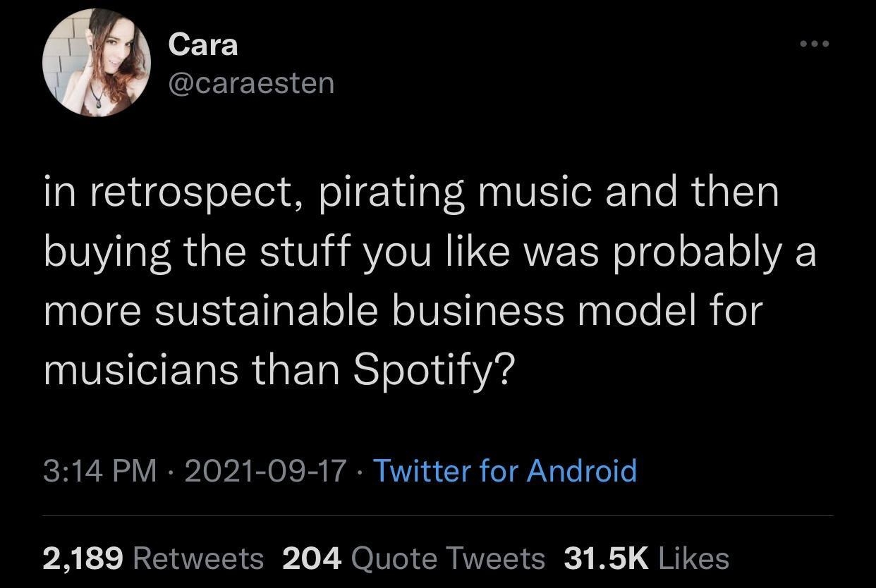Show who gave the 31.5K Likes
This screenshot has height=588, width=876.
[646, 558]
